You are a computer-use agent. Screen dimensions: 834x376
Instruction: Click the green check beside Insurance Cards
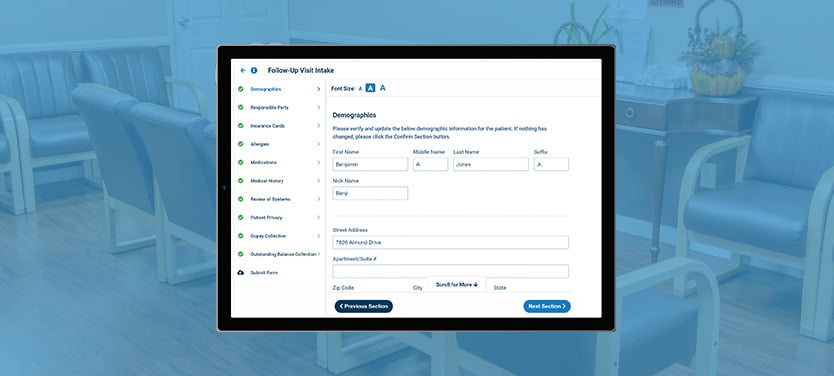pos(240,126)
